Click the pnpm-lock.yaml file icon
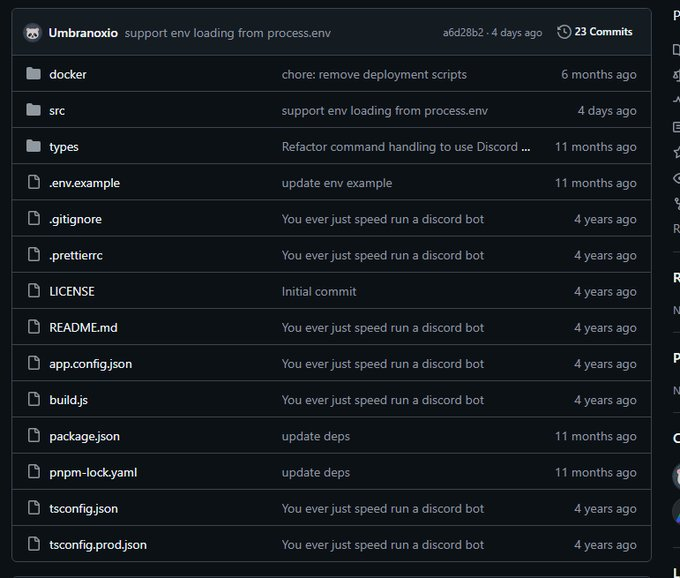The width and height of the screenshot is (680, 578). pos(33,472)
